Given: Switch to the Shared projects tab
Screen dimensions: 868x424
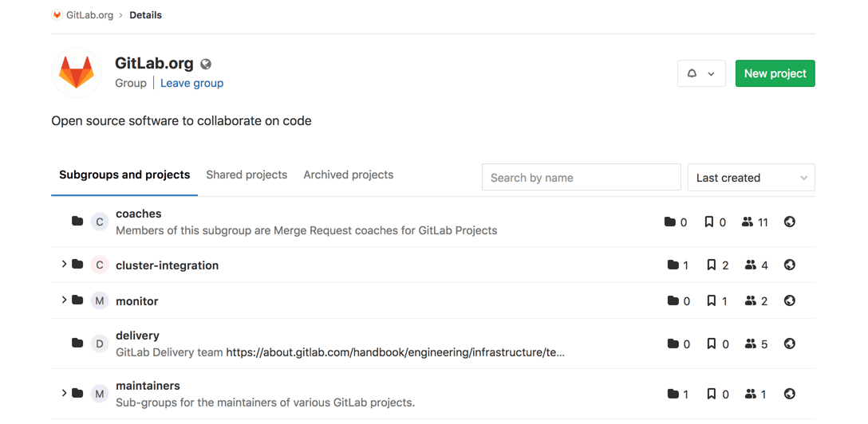Looking at the screenshot, I should [x=247, y=175].
